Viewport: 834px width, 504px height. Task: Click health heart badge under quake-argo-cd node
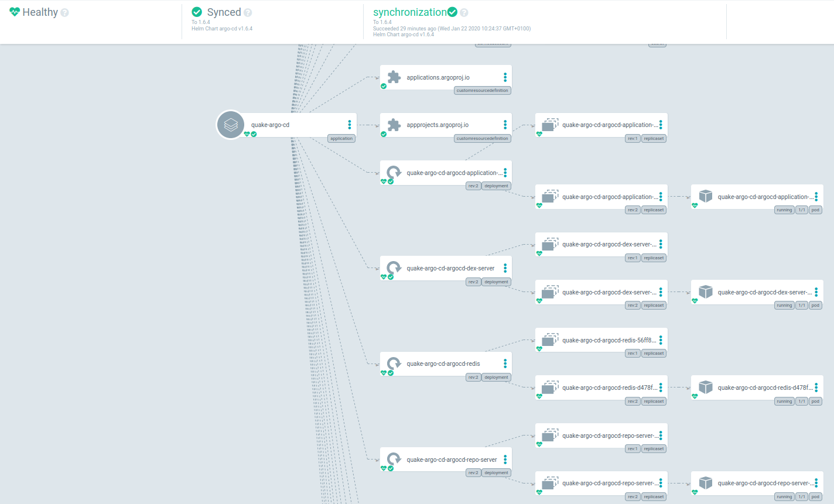(x=247, y=134)
